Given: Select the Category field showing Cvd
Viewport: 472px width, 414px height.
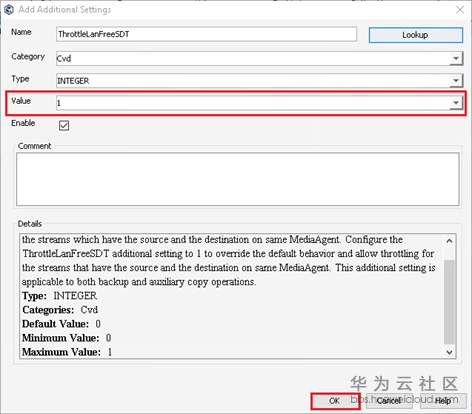Looking at the screenshot, I should point(253,59).
